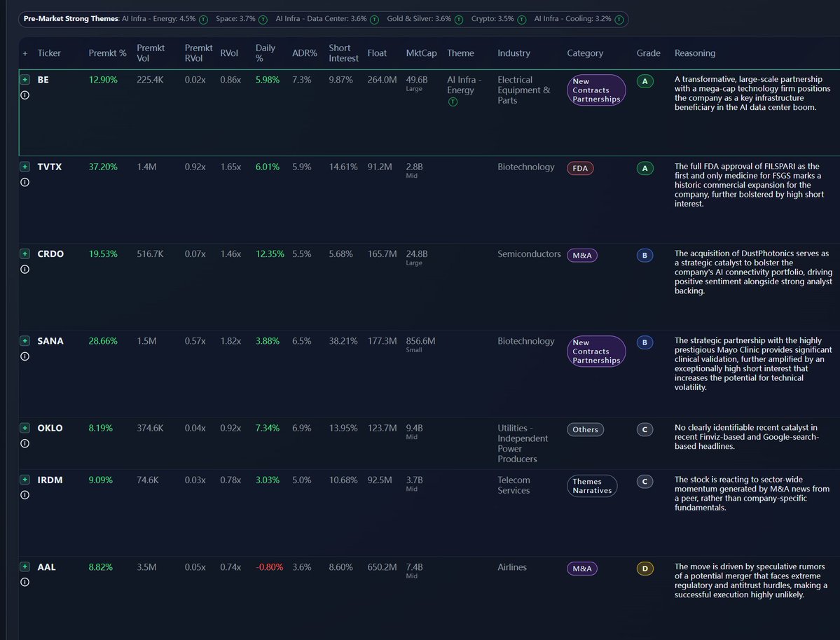Open the info icon under TVTX
840x640 pixels.
click(25, 182)
